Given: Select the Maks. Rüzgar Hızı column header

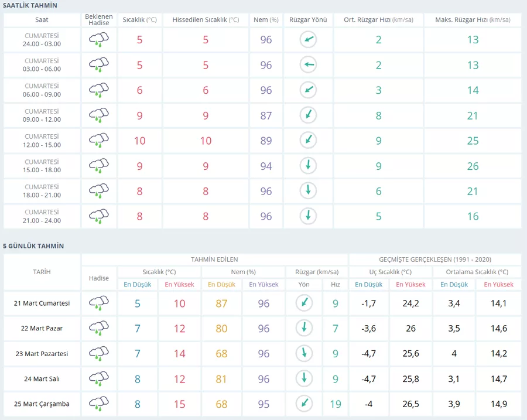Looking at the screenshot, I should [473, 20].
